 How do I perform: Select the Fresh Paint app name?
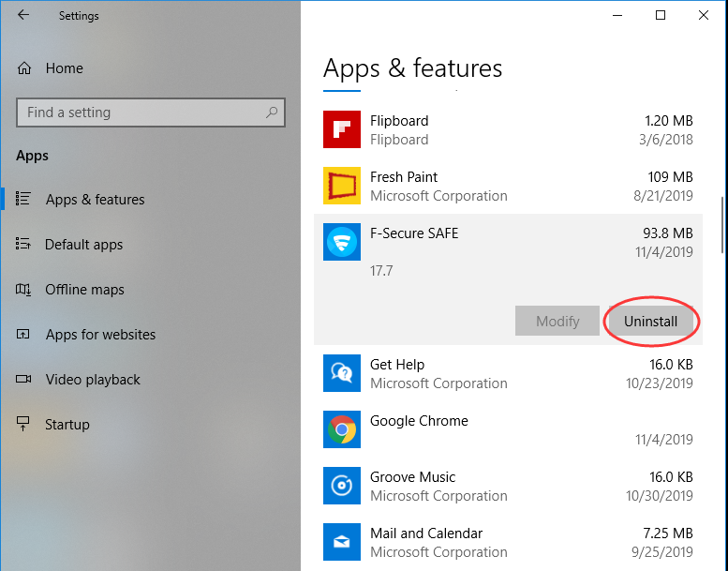pos(404,177)
